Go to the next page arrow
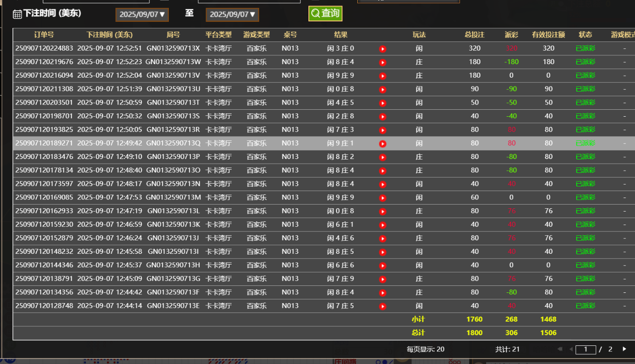 [x=624, y=349]
